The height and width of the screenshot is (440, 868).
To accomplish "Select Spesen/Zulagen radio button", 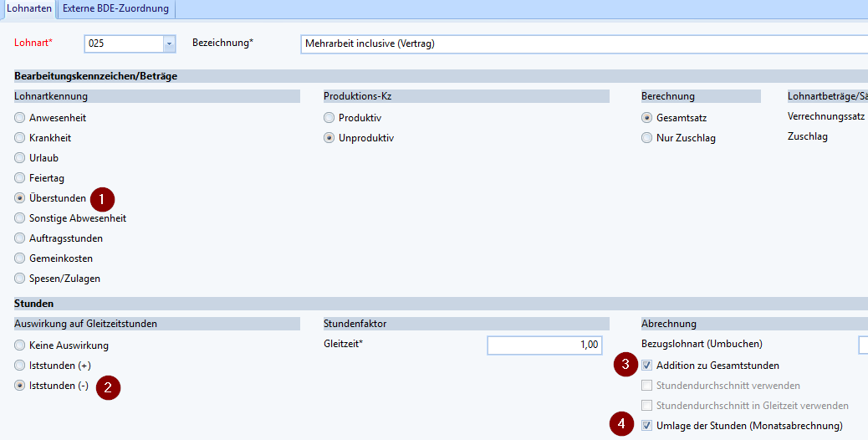I will pyautogui.click(x=20, y=279).
